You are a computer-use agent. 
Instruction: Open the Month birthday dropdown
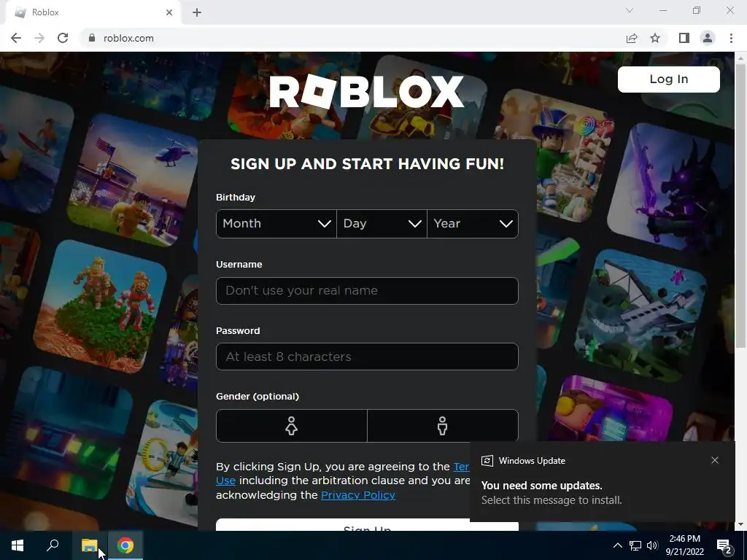click(276, 224)
